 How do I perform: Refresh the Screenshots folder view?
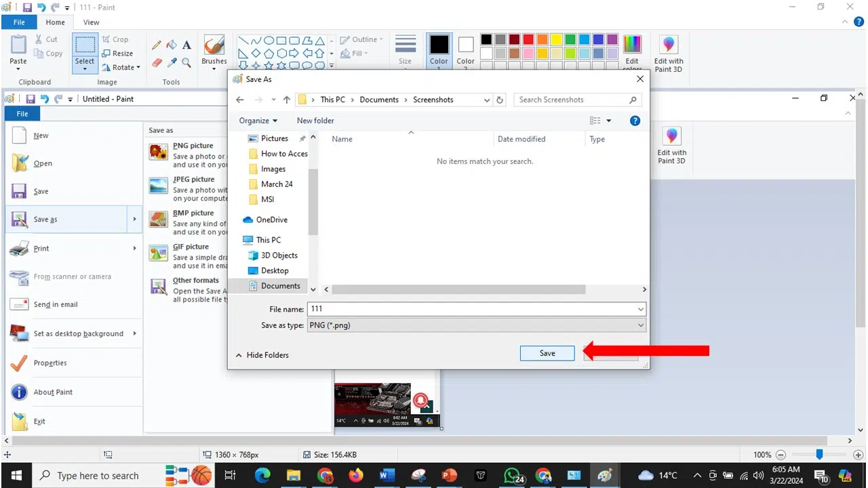pos(500,100)
